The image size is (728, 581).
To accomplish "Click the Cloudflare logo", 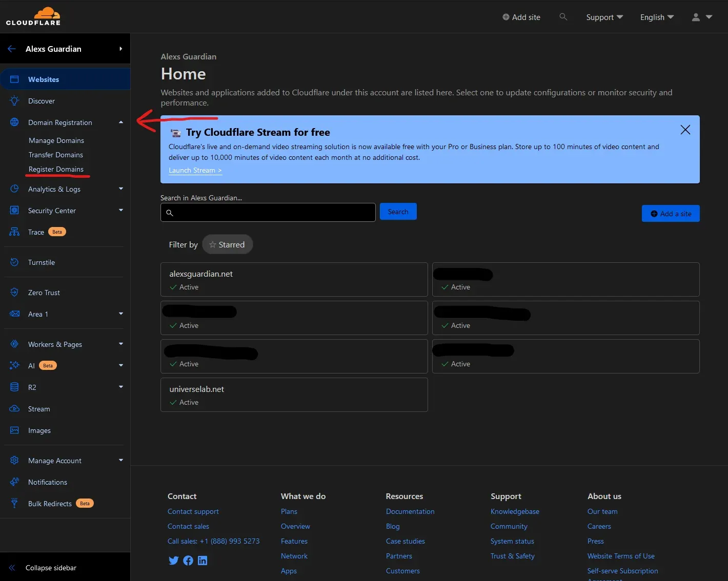I will pyautogui.click(x=33, y=16).
